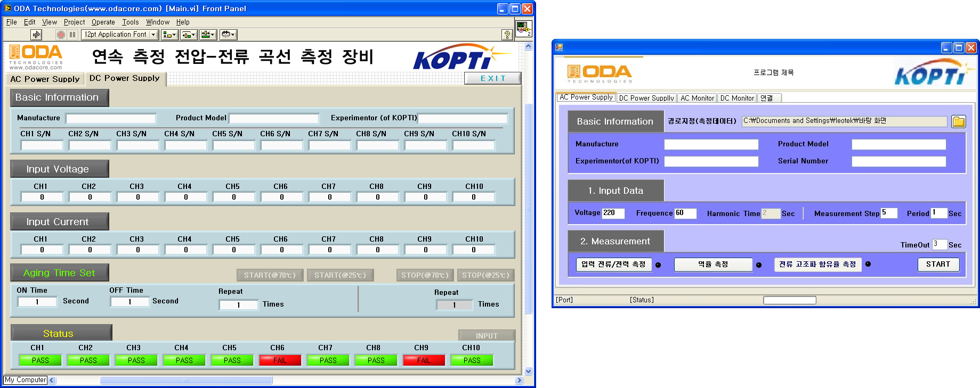The width and height of the screenshot is (980, 388).
Task: Open the Resize Objects tool
Action: click(208, 35)
